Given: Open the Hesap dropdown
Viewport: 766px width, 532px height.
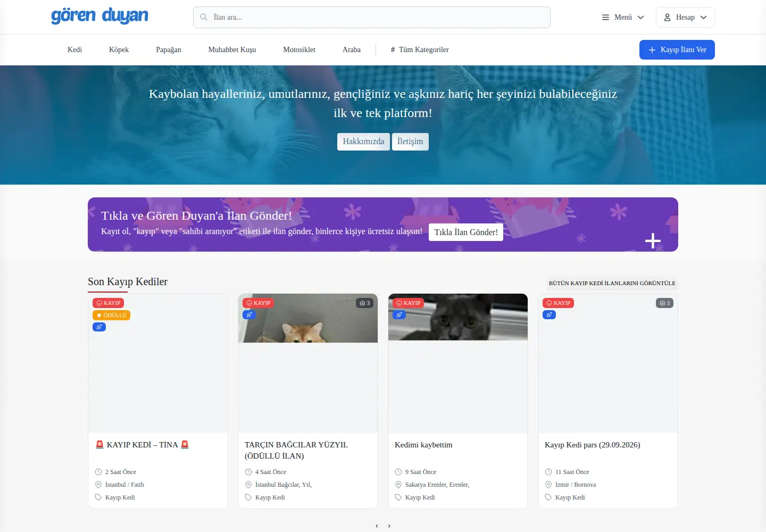Looking at the screenshot, I should pos(685,17).
